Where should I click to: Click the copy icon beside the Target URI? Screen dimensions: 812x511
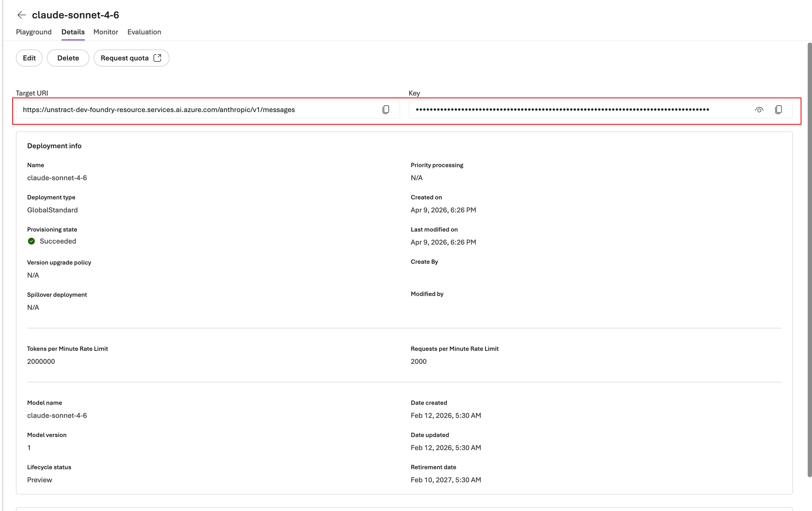[x=385, y=109]
